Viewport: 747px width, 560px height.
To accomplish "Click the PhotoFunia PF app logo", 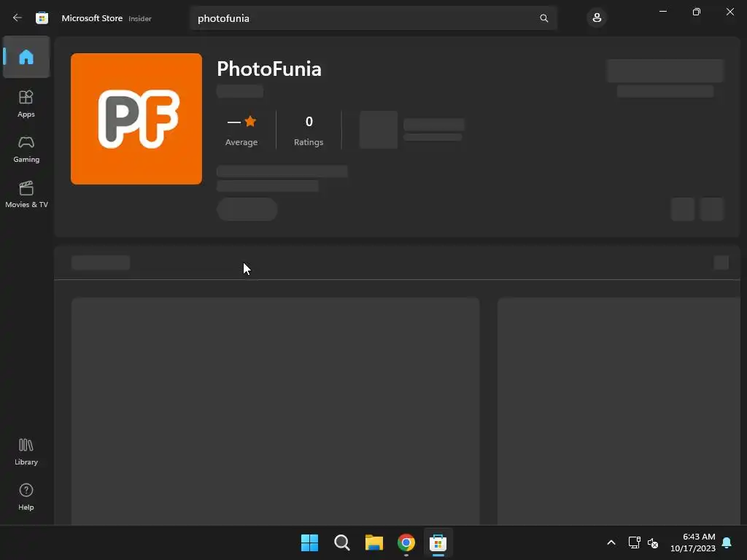I will coord(136,119).
